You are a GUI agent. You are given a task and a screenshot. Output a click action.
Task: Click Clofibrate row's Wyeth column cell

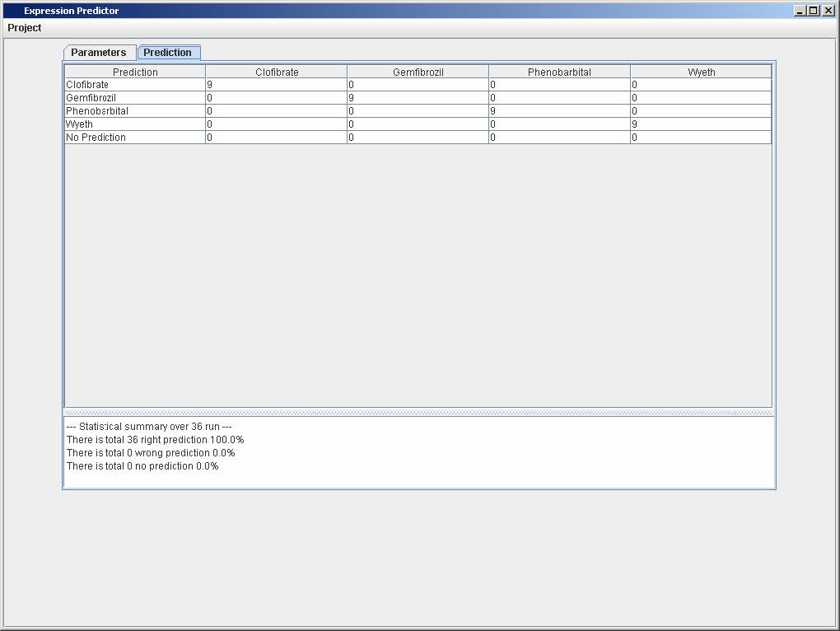click(701, 85)
